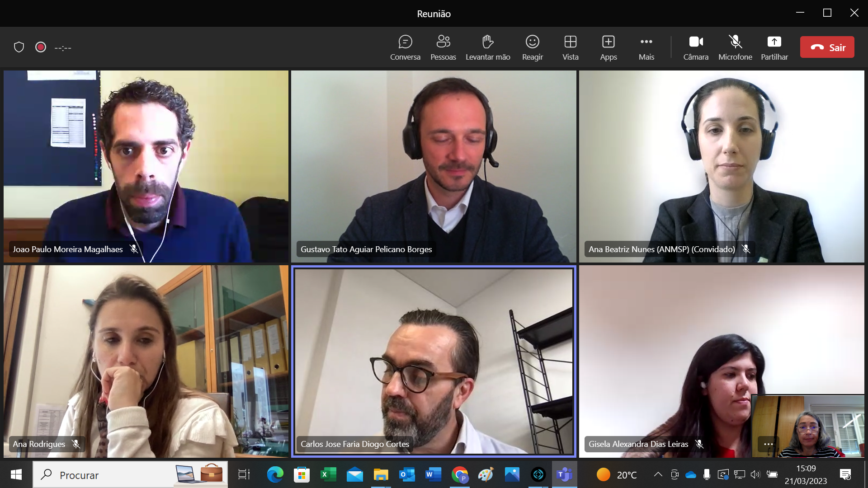Click muted mic icon beside Ana Beatriz
Image resolution: width=868 pixels, height=488 pixels.
746,249
